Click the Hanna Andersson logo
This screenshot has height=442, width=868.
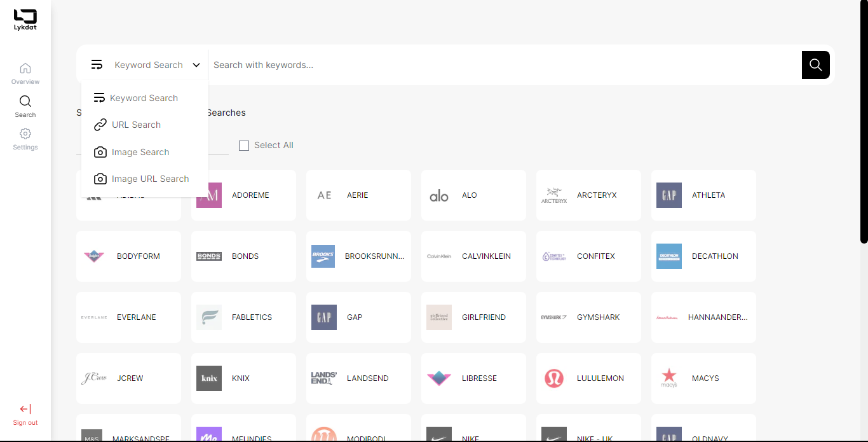pyautogui.click(x=667, y=317)
